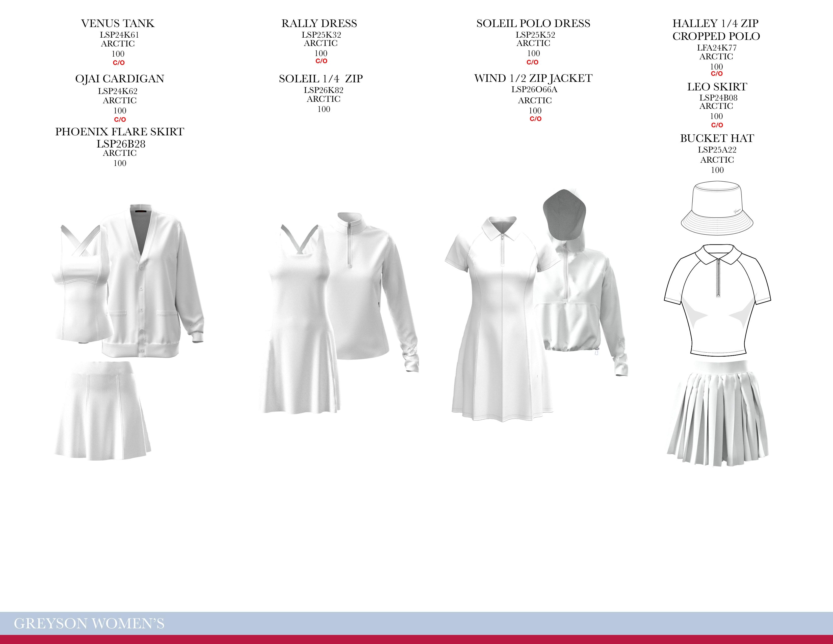This screenshot has height=644, width=833.
Task: Select the SOLEIL POLO DRESS heading
Action: 533,24
